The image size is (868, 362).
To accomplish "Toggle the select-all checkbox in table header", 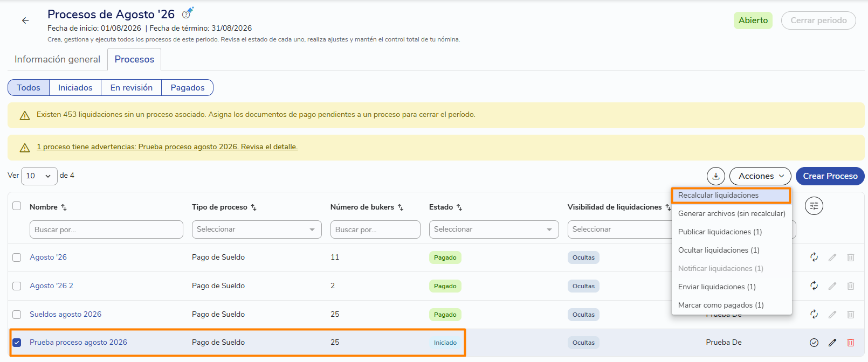I will (x=17, y=206).
